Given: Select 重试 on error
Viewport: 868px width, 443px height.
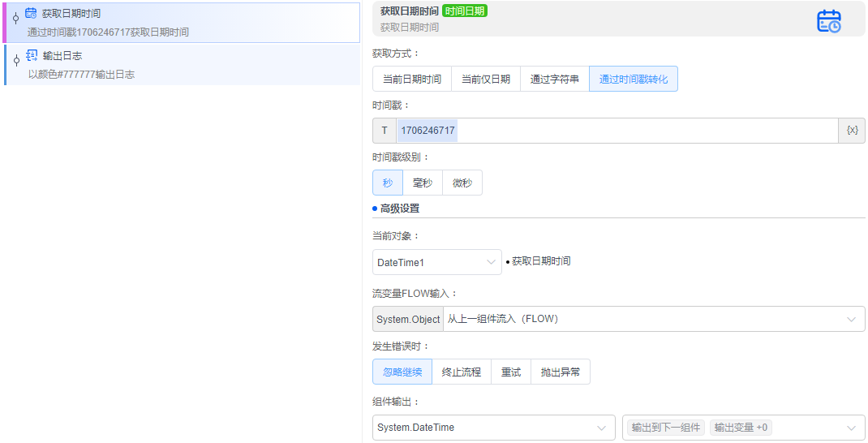Looking at the screenshot, I should point(511,372).
